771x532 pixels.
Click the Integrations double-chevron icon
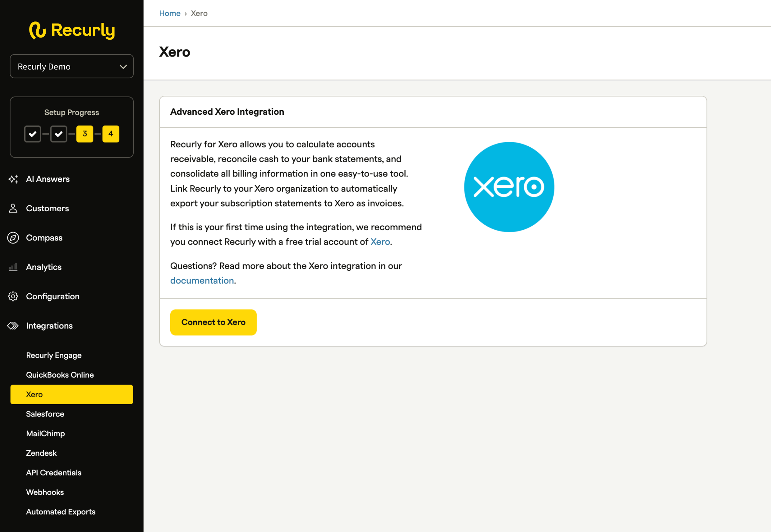(x=13, y=326)
